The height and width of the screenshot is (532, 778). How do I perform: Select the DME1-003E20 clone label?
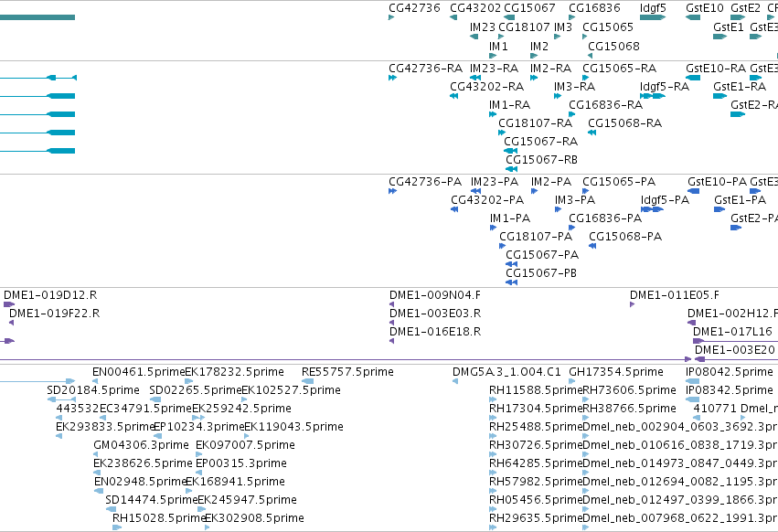point(734,351)
